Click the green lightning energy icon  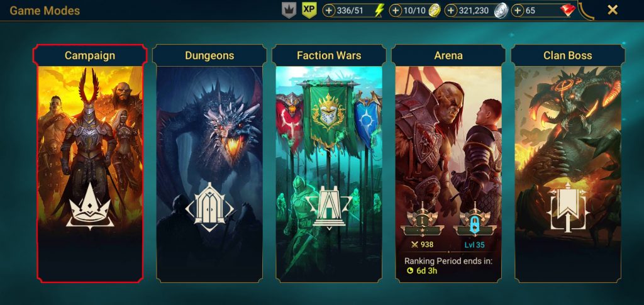pos(379,11)
